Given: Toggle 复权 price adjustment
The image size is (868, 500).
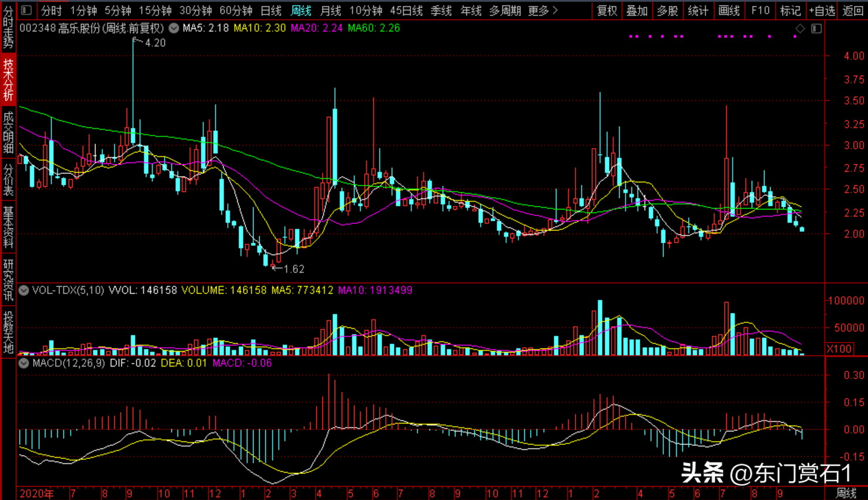Looking at the screenshot, I should point(607,11).
